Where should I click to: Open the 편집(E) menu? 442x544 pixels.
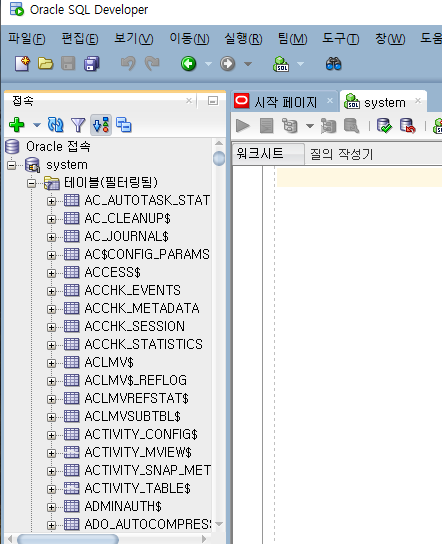pos(80,38)
